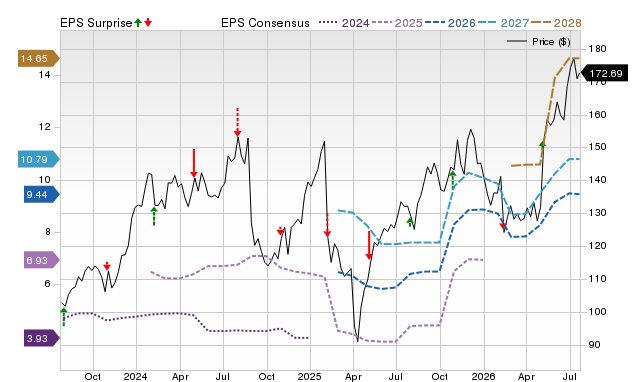
Task: Click the 2024 EPS consensus legend entry
Action: 344,23
